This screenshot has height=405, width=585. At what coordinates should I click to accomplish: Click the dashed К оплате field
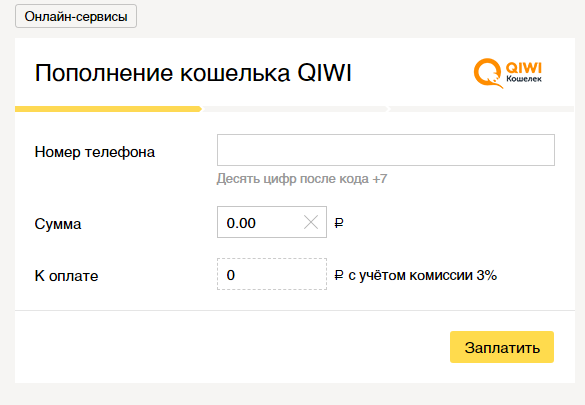(272, 274)
